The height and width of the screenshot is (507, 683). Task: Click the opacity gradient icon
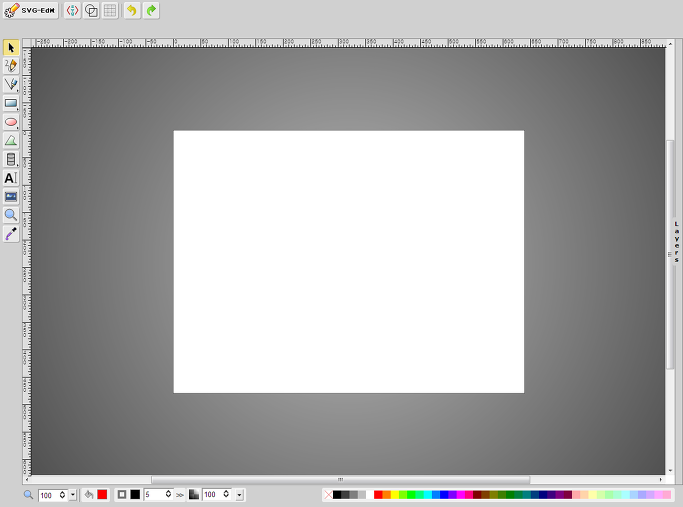click(x=194, y=495)
